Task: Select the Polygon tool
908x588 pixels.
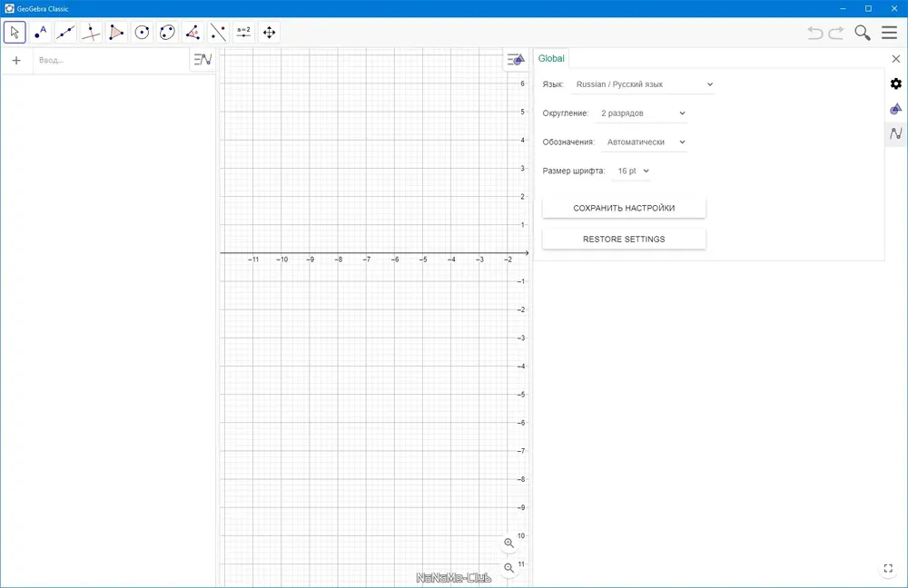Action: (116, 33)
